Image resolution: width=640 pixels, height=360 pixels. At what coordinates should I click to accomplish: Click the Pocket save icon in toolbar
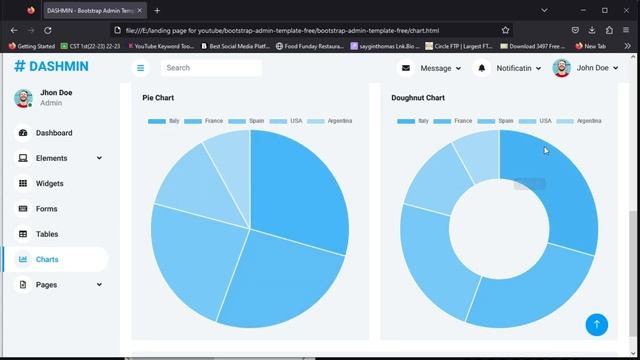pyautogui.click(x=575, y=30)
